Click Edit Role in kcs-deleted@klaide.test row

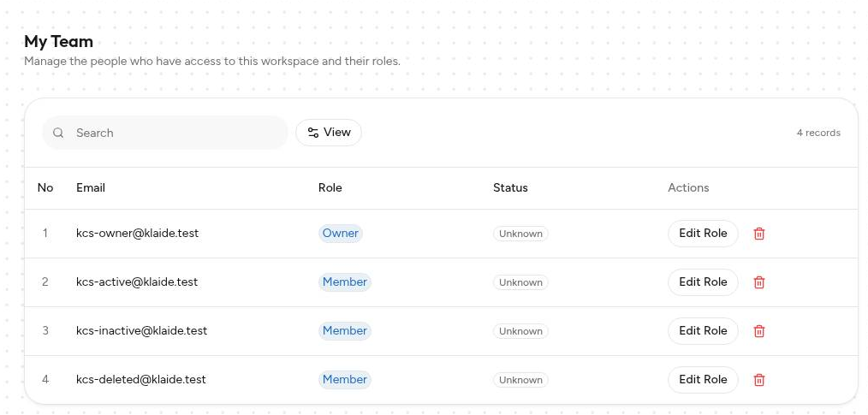click(703, 380)
